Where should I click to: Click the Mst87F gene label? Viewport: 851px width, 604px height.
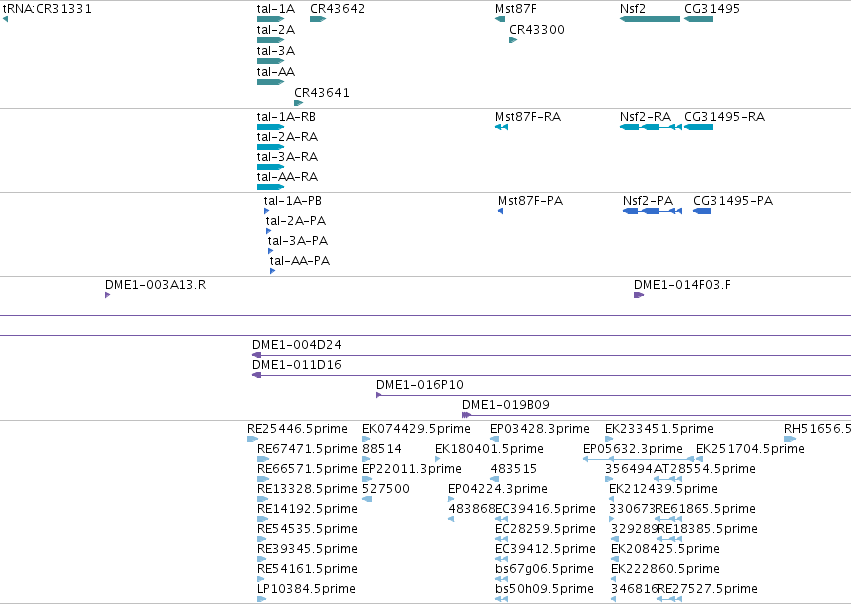tap(516, 9)
